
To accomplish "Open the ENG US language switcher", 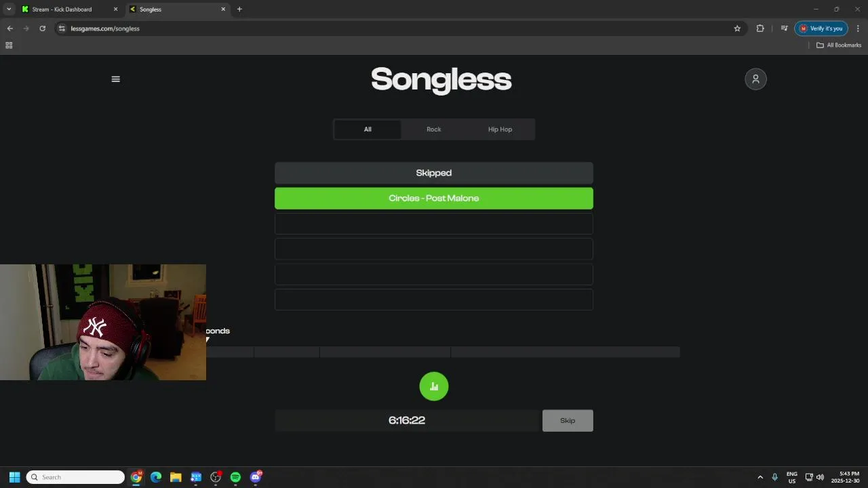I will pos(792,477).
